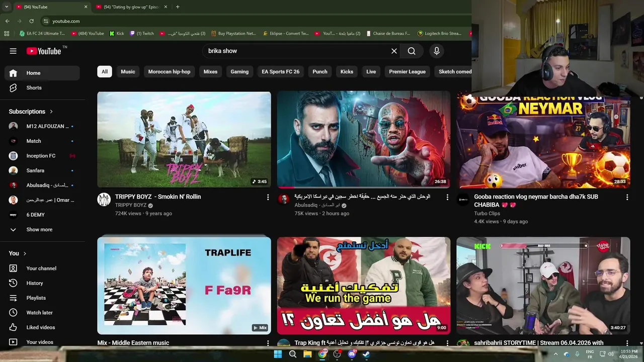Image resolution: width=644 pixels, height=362 pixels.
Task: Open Shorts in the sidebar
Action: (42, 87)
